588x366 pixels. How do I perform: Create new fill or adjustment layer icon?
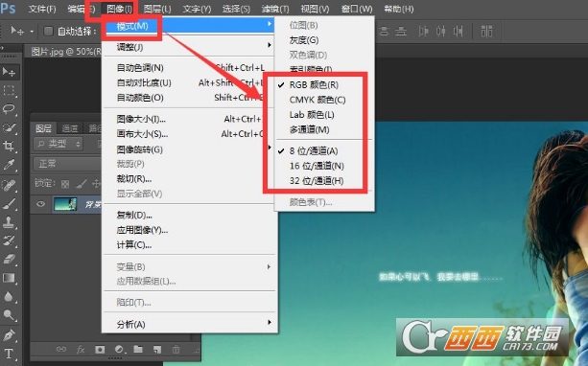click(119, 349)
